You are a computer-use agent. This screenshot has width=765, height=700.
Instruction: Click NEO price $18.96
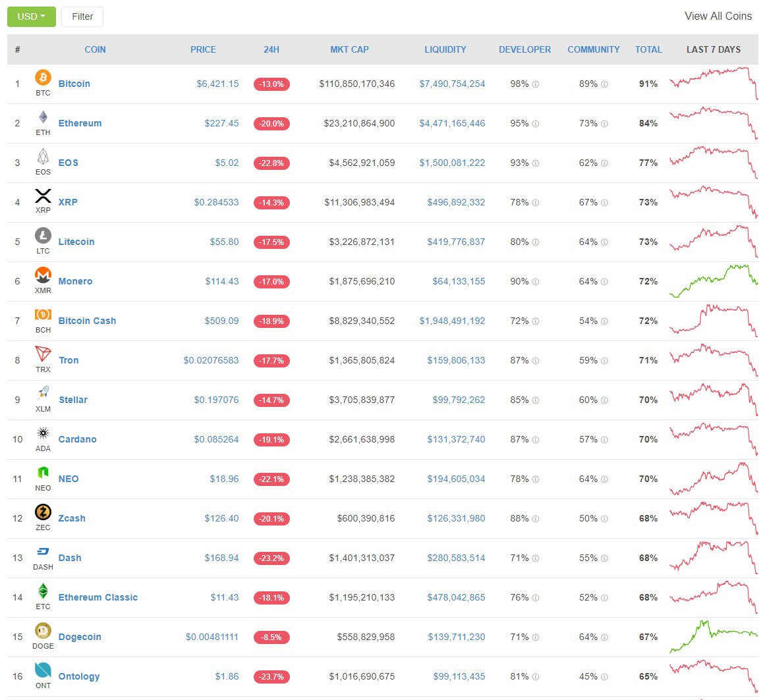(225, 479)
